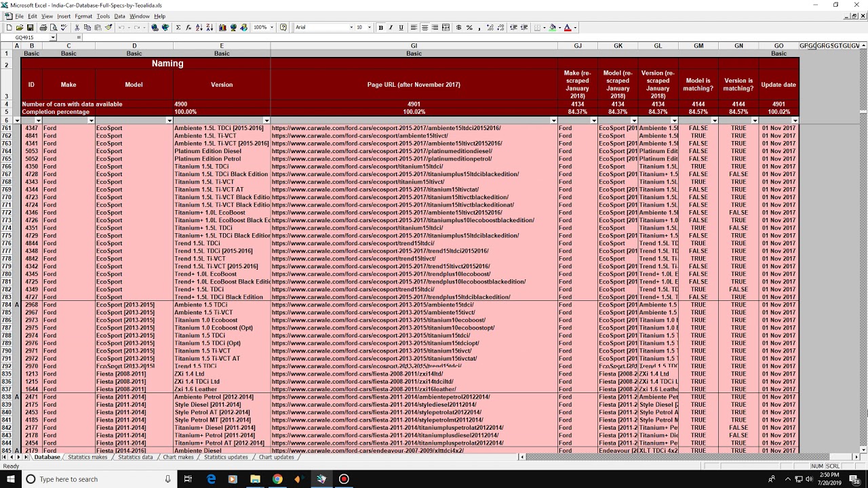Open Print Preview from toolbar

point(54,27)
